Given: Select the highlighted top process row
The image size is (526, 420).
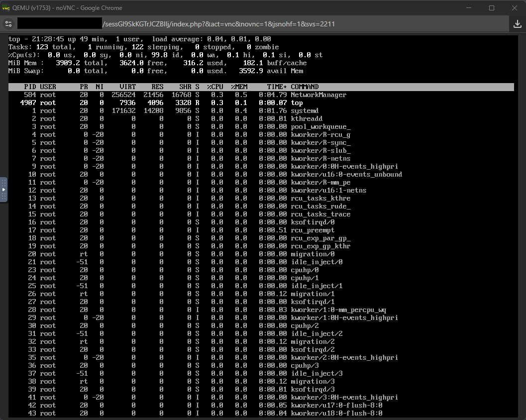Looking at the screenshot, I should [x=261, y=103].
